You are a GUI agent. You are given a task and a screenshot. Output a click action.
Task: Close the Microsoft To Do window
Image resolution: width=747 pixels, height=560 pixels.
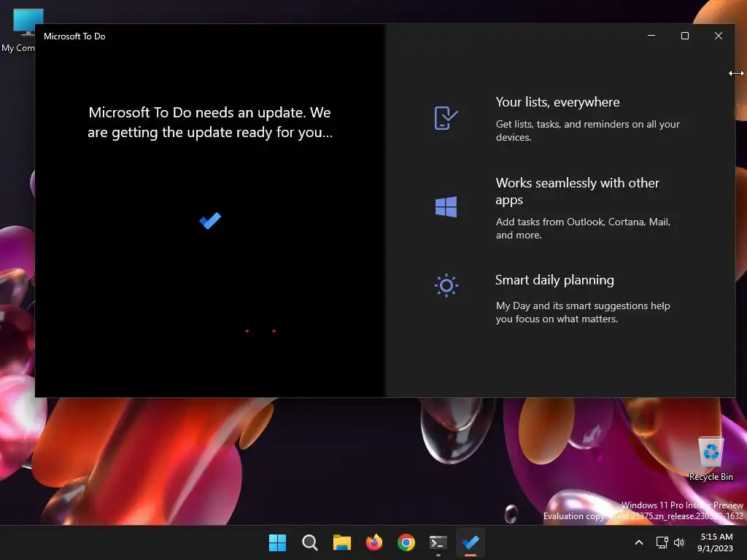pos(719,36)
